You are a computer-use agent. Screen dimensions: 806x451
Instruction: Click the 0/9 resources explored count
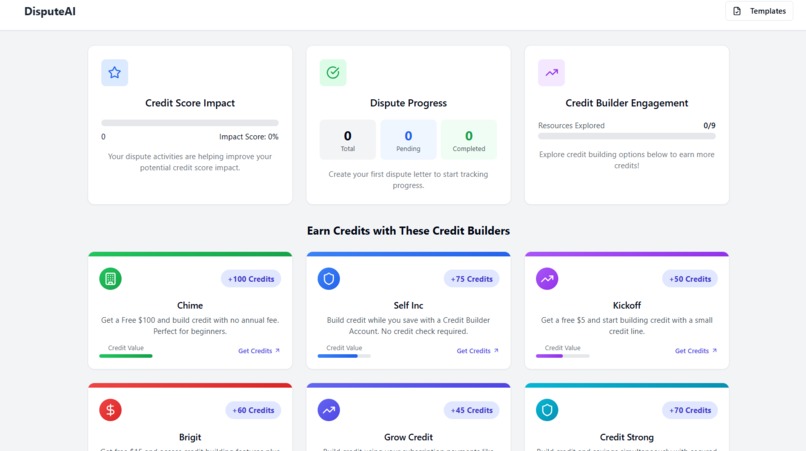709,125
